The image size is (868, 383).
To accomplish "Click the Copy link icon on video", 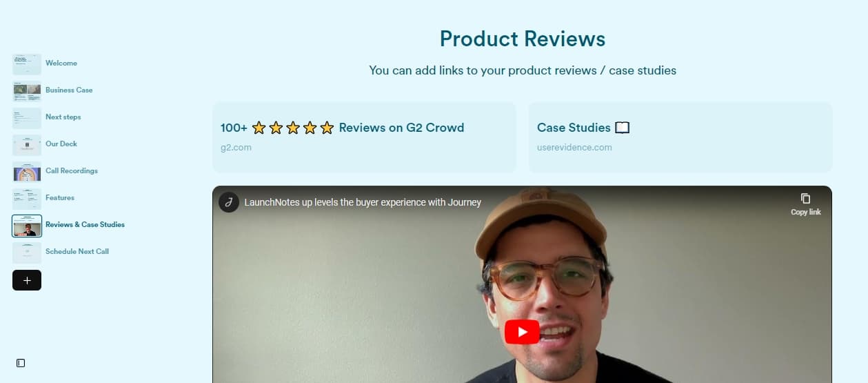I will click(805, 204).
